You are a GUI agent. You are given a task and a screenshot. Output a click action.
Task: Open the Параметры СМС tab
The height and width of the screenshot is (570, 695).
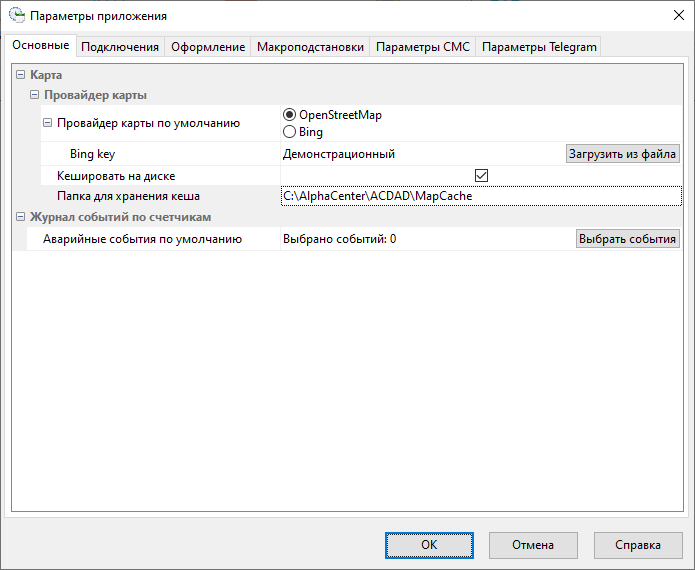point(423,47)
